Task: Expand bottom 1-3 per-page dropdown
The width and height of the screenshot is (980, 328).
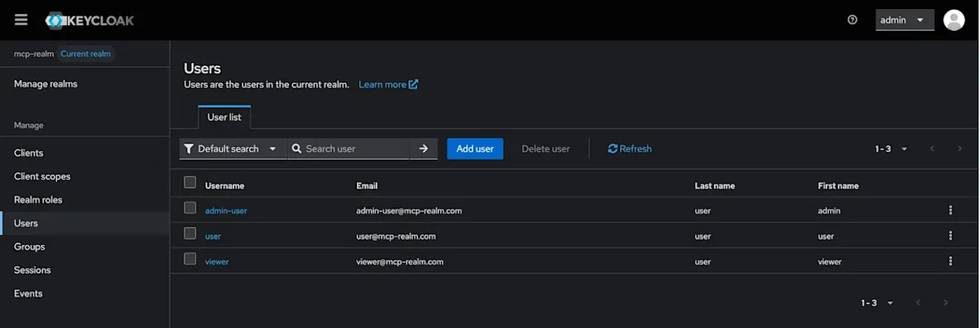Action: (877, 303)
